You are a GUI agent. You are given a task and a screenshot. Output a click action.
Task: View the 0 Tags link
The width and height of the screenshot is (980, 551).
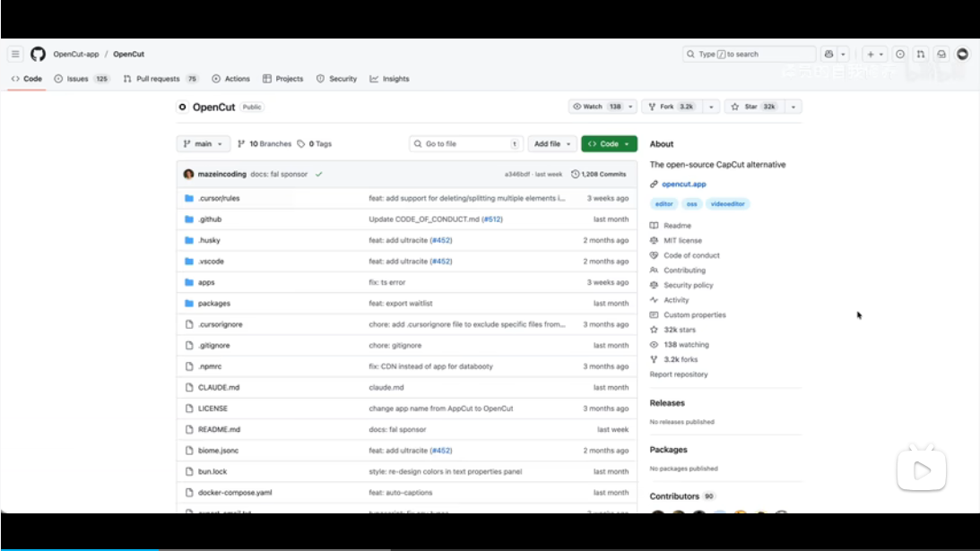click(x=315, y=143)
